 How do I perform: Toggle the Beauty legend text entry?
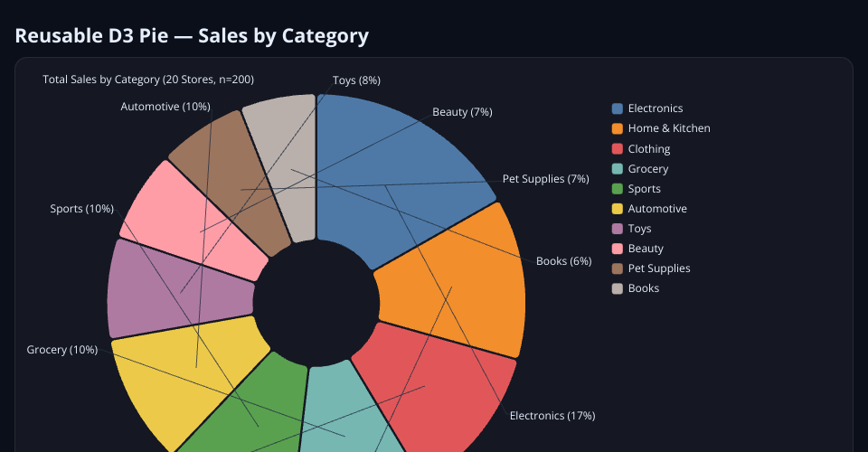646,249
